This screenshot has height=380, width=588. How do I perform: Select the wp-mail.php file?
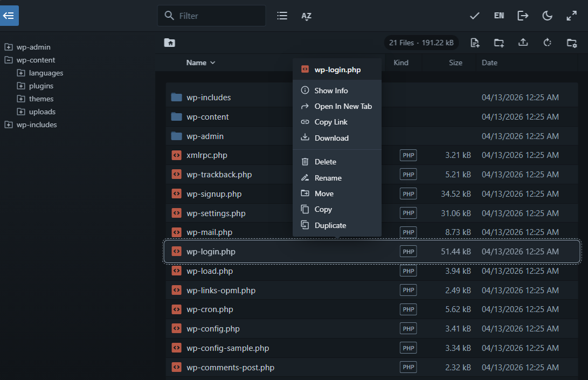[x=372, y=232]
